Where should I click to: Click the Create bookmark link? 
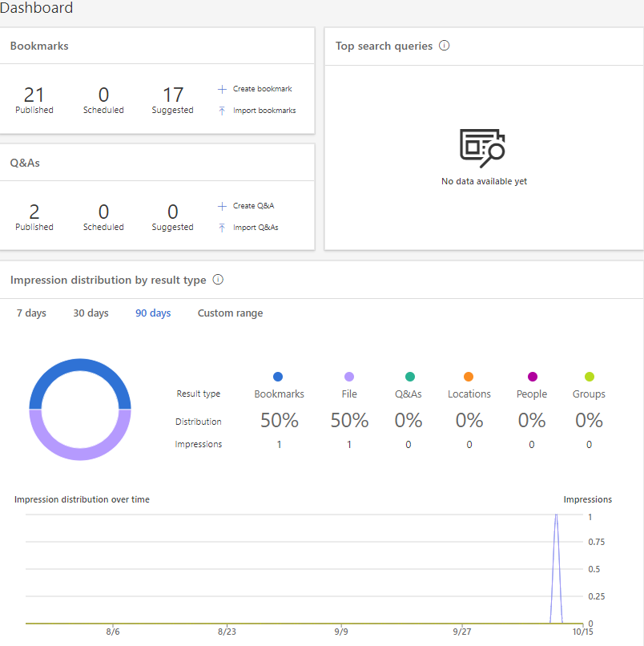[262, 89]
